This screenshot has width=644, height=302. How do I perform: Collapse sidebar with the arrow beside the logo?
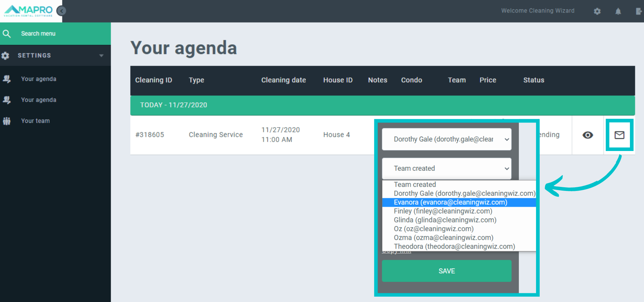(x=61, y=11)
